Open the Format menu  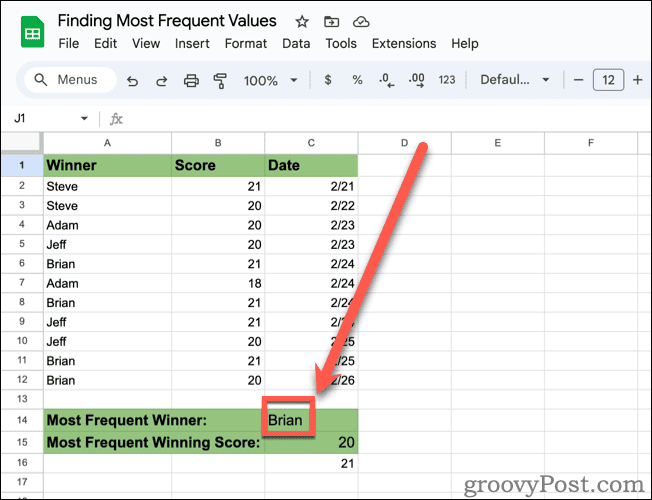tap(246, 43)
